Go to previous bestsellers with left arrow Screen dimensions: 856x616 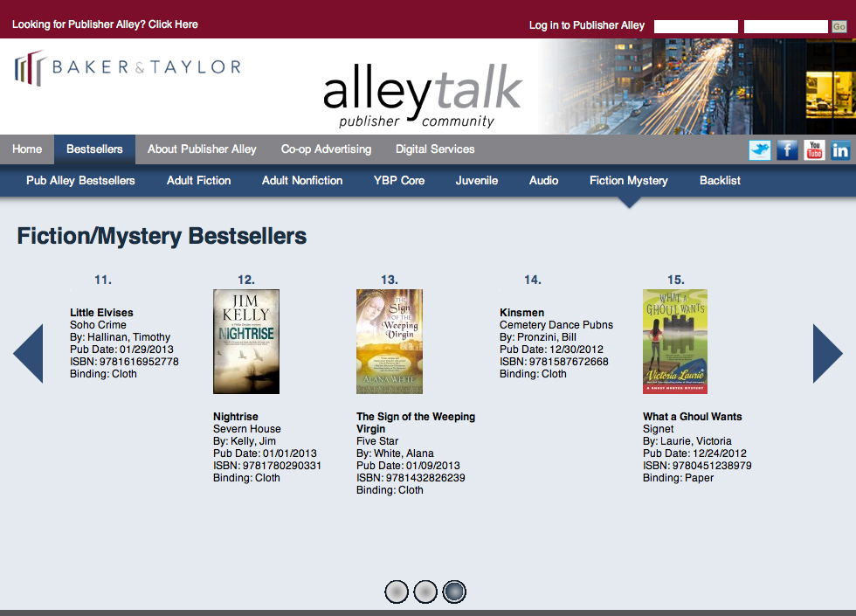tap(28, 353)
